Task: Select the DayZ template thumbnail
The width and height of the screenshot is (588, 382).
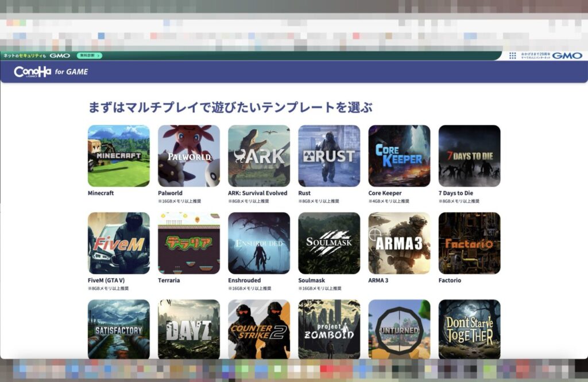Action: coord(188,329)
